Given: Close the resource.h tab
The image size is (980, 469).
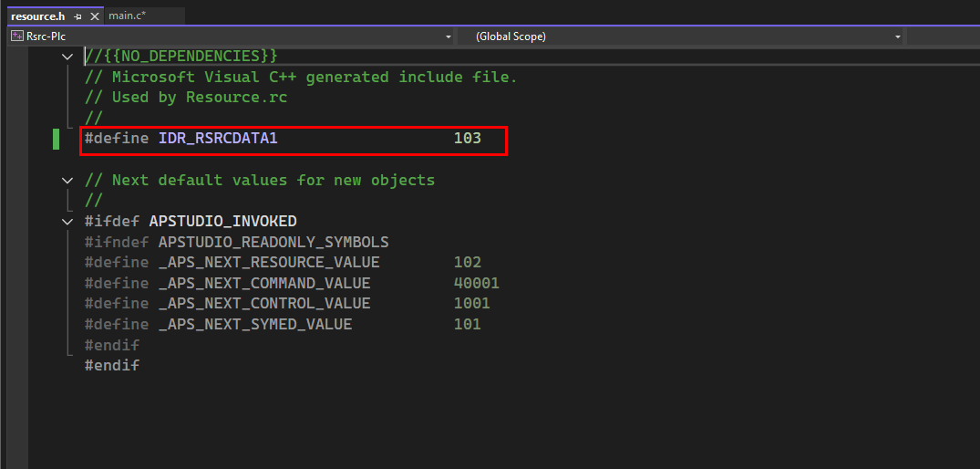Looking at the screenshot, I should 95,16.
